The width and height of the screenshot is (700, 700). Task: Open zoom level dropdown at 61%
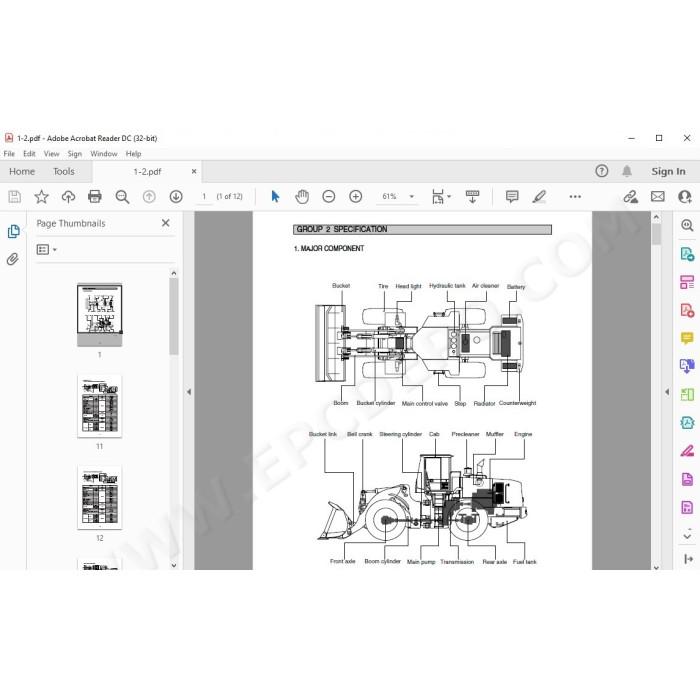click(412, 196)
